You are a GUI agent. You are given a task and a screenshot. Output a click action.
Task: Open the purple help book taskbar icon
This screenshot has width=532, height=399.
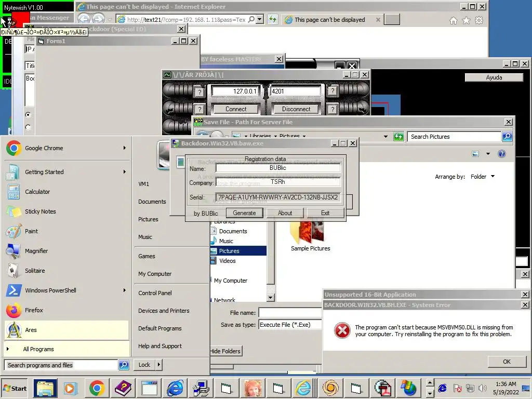[123, 388]
